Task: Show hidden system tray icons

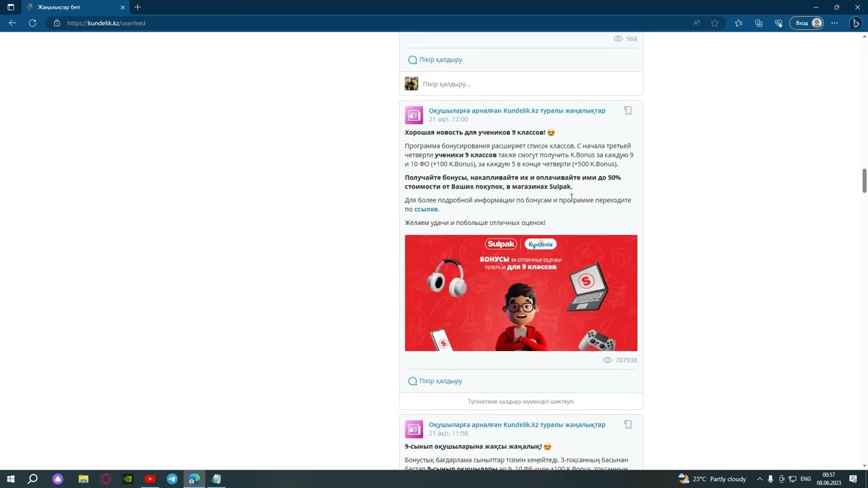Action: point(759,479)
